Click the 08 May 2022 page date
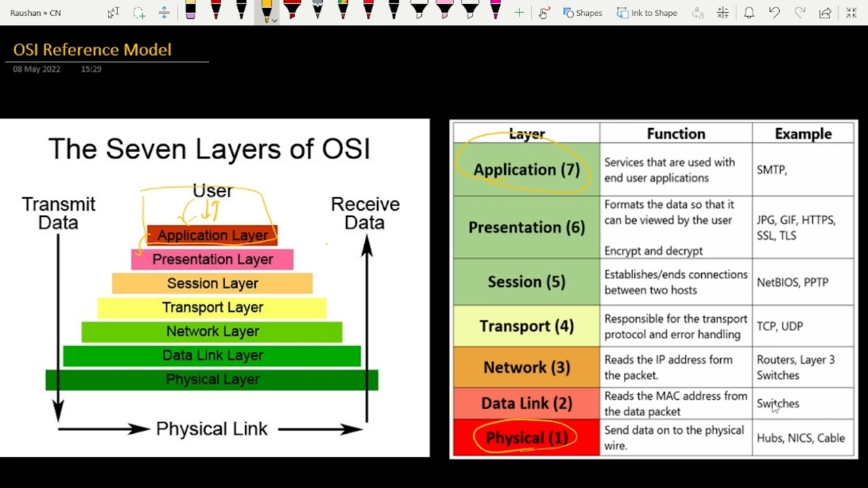The image size is (868, 488). (37, 69)
